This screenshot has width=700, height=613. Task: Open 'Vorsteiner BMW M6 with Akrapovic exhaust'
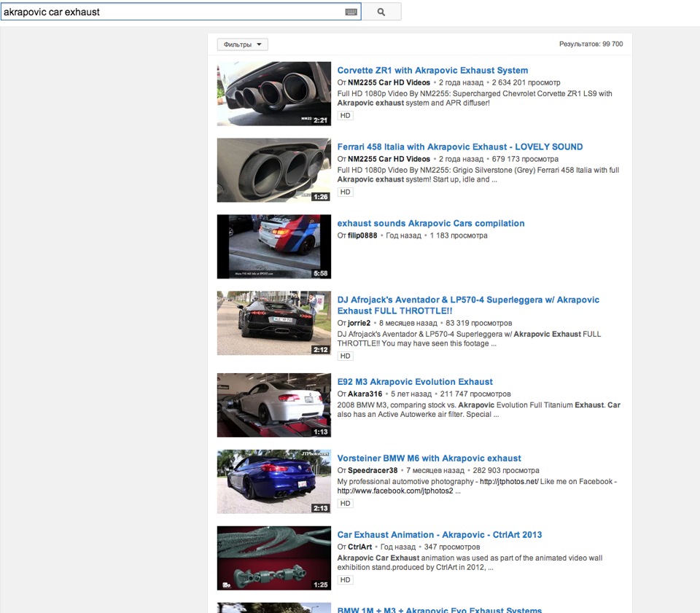429,458
